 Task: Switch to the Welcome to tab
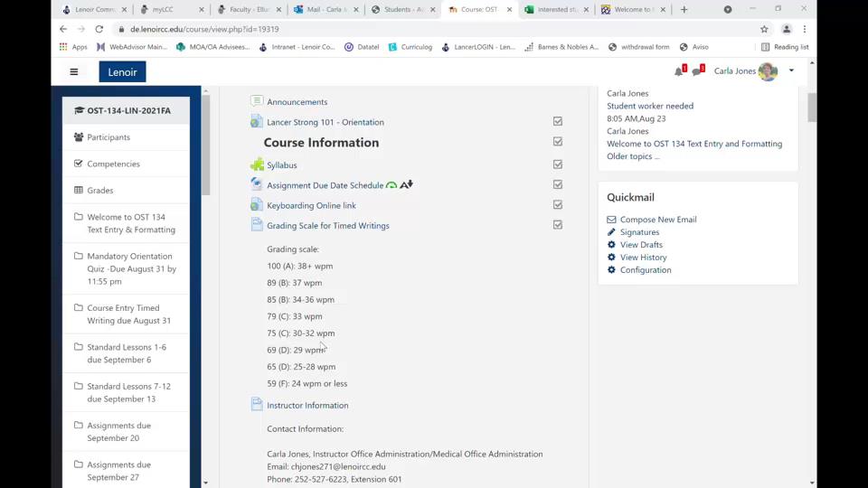[x=635, y=9]
